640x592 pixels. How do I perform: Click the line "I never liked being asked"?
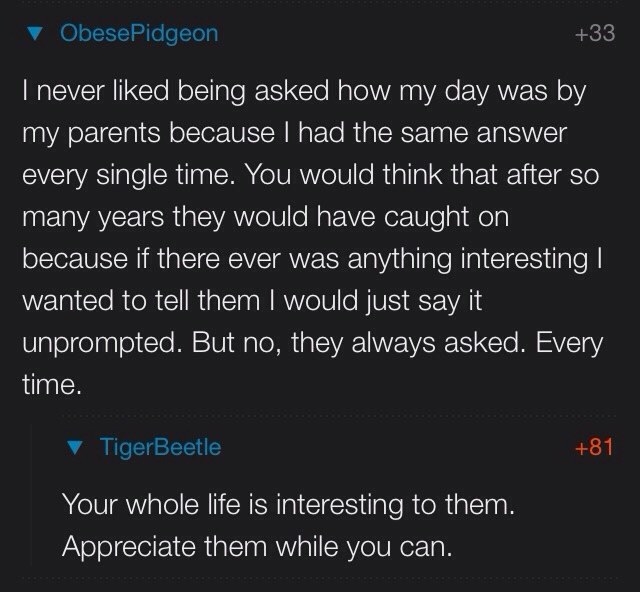pos(304,91)
